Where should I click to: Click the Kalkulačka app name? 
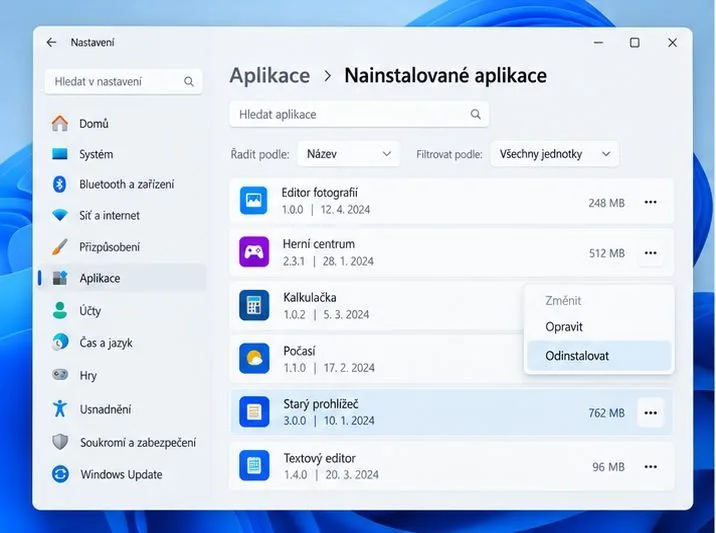[310, 297]
